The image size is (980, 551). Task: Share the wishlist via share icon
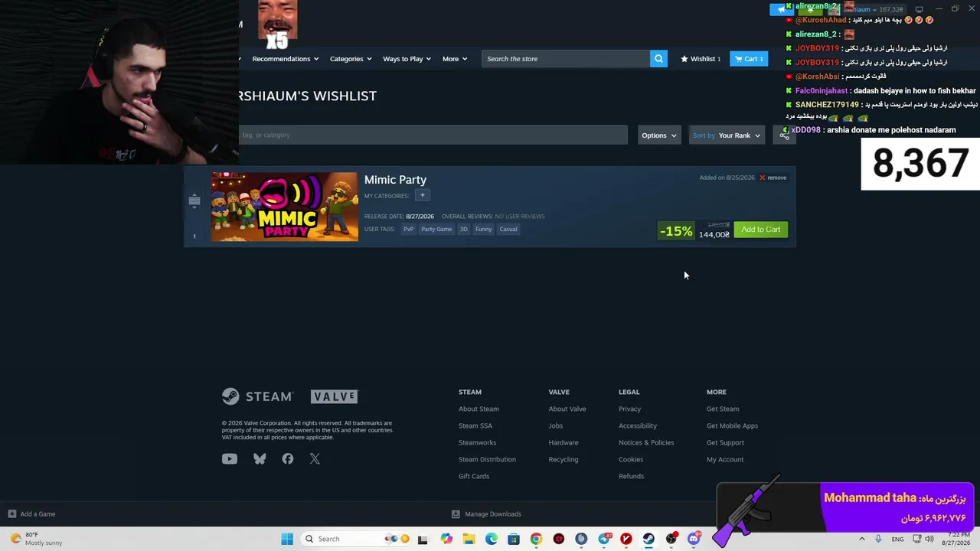click(784, 135)
